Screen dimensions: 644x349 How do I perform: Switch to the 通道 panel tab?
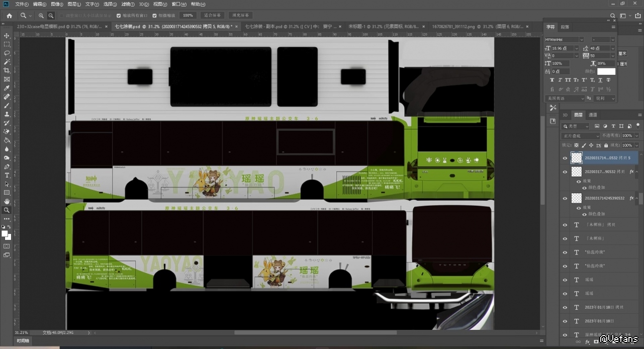tap(593, 115)
